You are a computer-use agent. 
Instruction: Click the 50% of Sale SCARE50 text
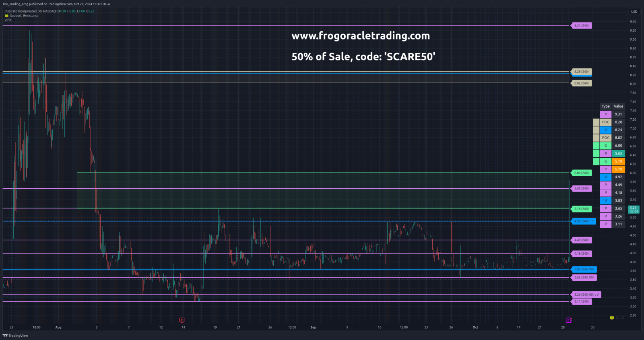pyautogui.click(x=363, y=57)
